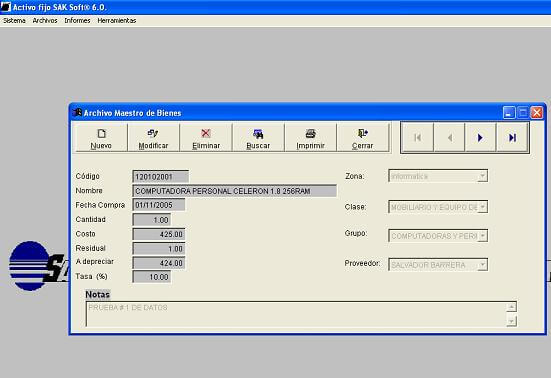The height and width of the screenshot is (378, 551).
Task: Click the Costo field 425.00
Action: click(158, 234)
